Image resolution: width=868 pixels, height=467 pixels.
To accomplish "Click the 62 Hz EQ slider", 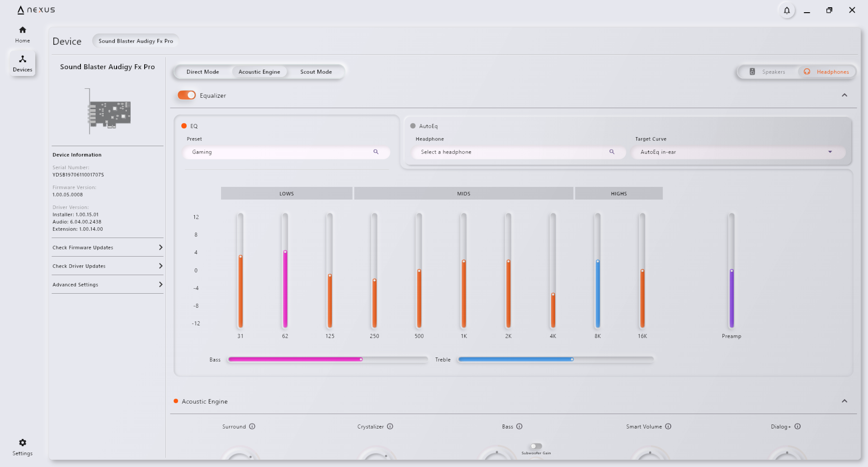I will pos(285,271).
